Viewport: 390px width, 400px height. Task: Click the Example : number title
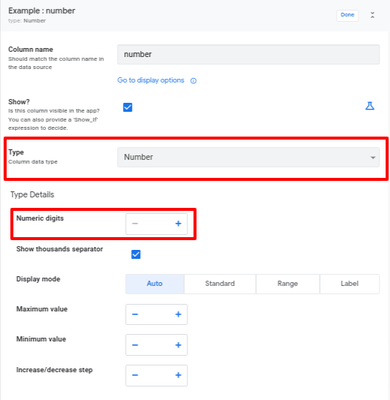pyautogui.click(x=42, y=11)
